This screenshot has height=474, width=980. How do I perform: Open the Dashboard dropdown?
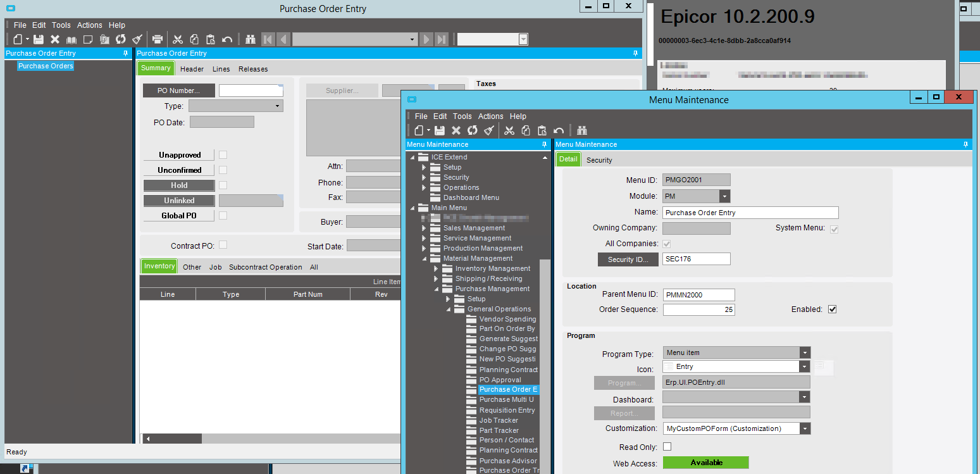tap(805, 397)
